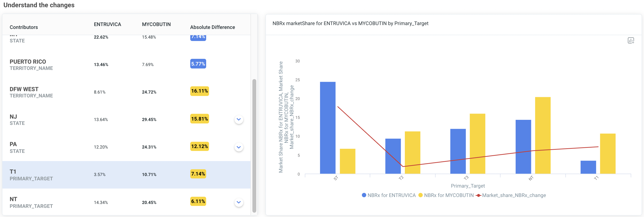Click the ST x-axis label
This screenshot has height=217, width=644.
coord(336,178)
